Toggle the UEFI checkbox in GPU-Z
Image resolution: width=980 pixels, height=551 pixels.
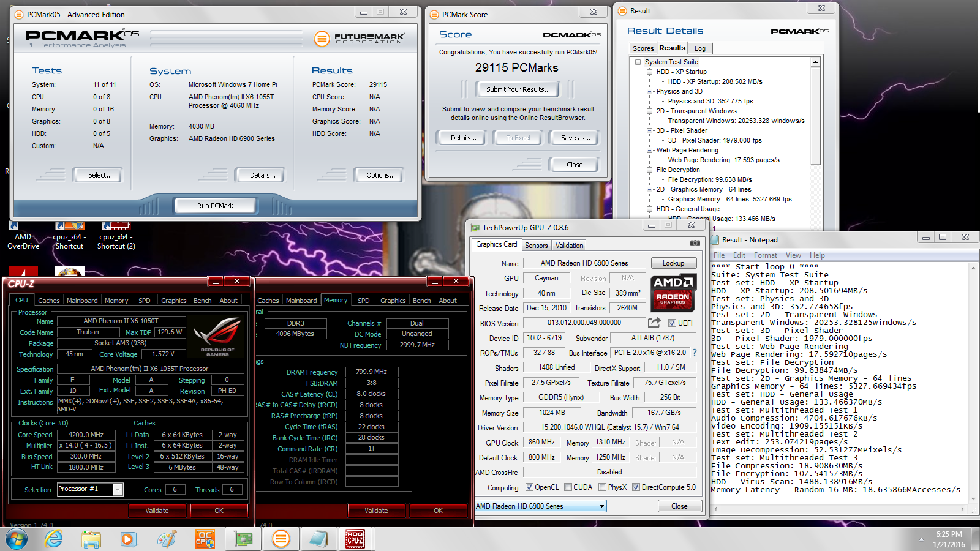672,323
